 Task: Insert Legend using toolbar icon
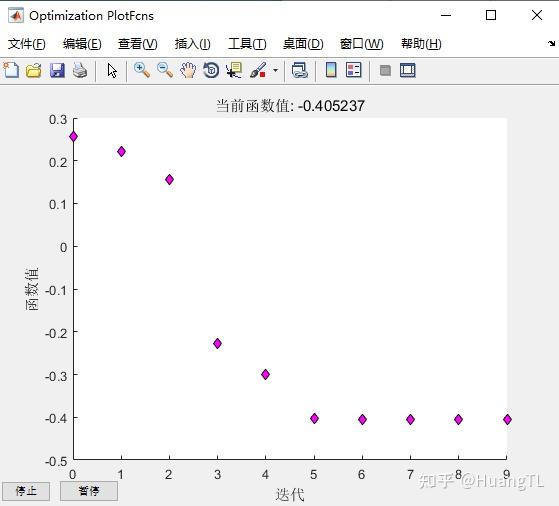354,70
